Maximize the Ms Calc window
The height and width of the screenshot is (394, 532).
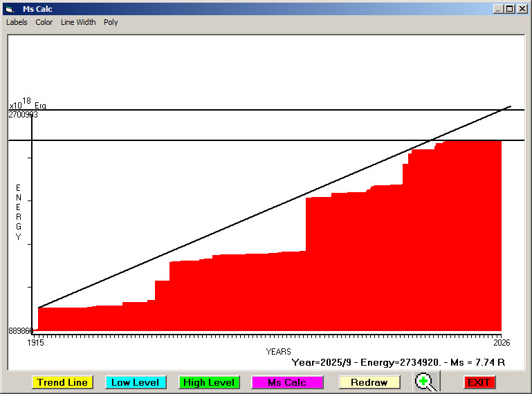(x=510, y=9)
